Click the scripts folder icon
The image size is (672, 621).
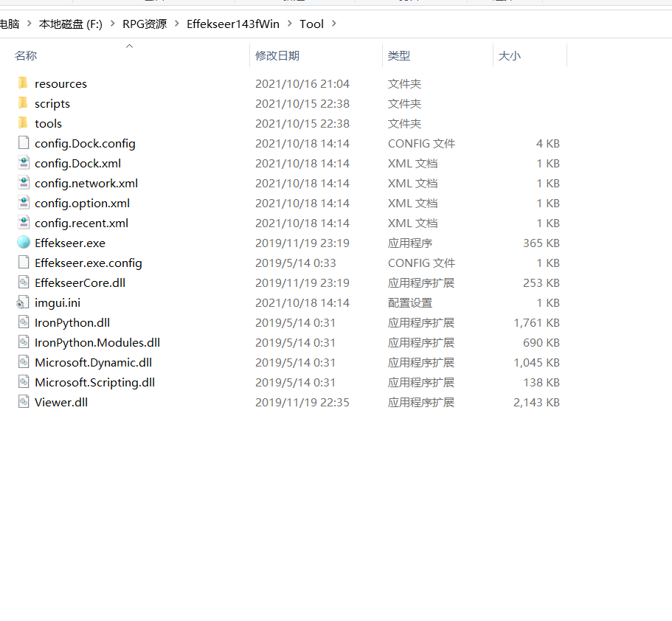[23, 103]
